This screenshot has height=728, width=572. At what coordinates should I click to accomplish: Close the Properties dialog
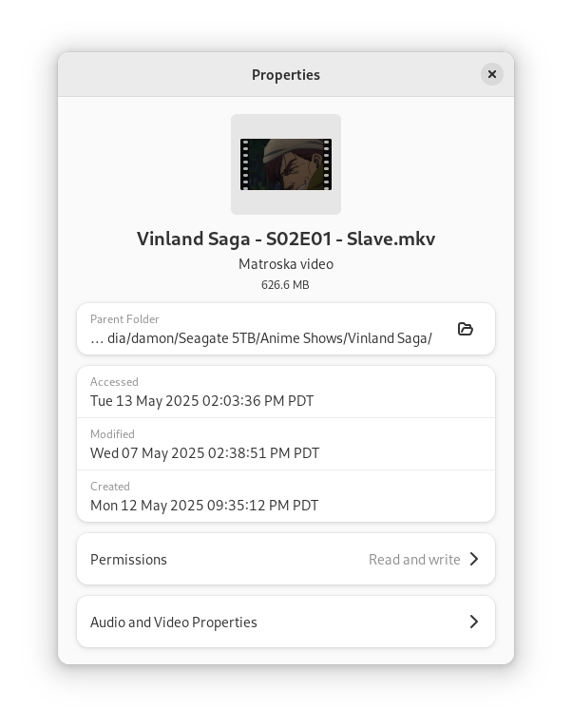491,74
